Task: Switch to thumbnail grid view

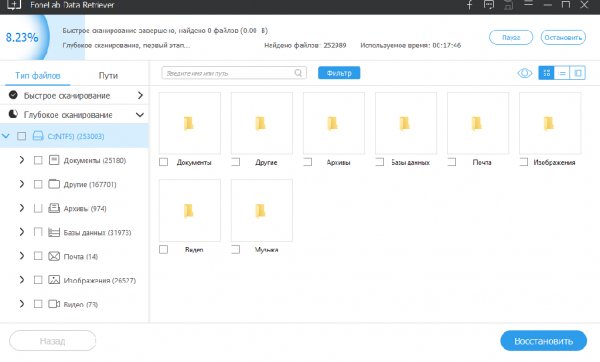Action: tap(546, 73)
